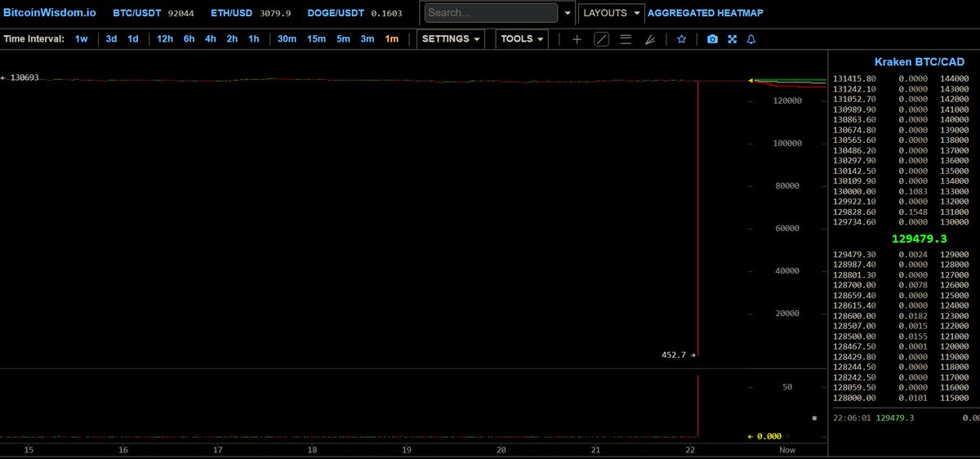980x459 pixels.
Task: Open the search dropdown arrow
Action: point(568,13)
